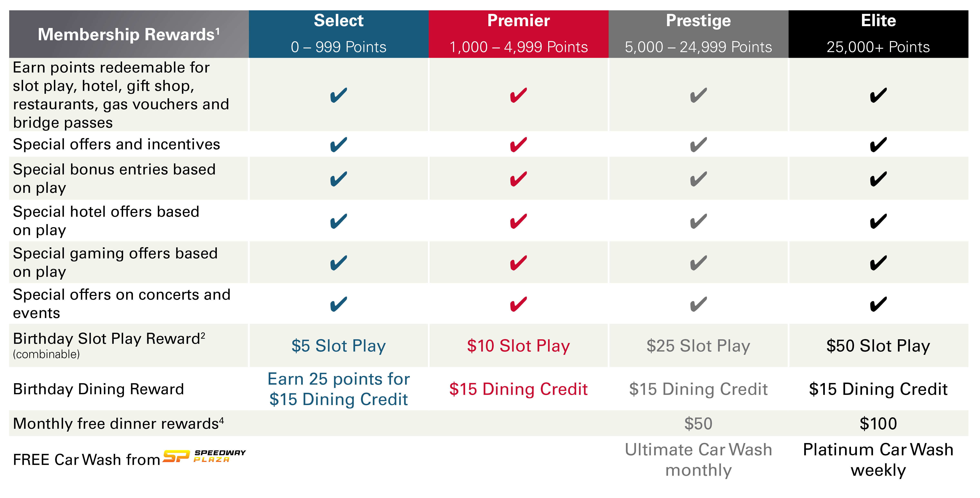This screenshot has width=980, height=498.
Task: Click Premier checkmark for concerts and events
Action: [x=519, y=304]
